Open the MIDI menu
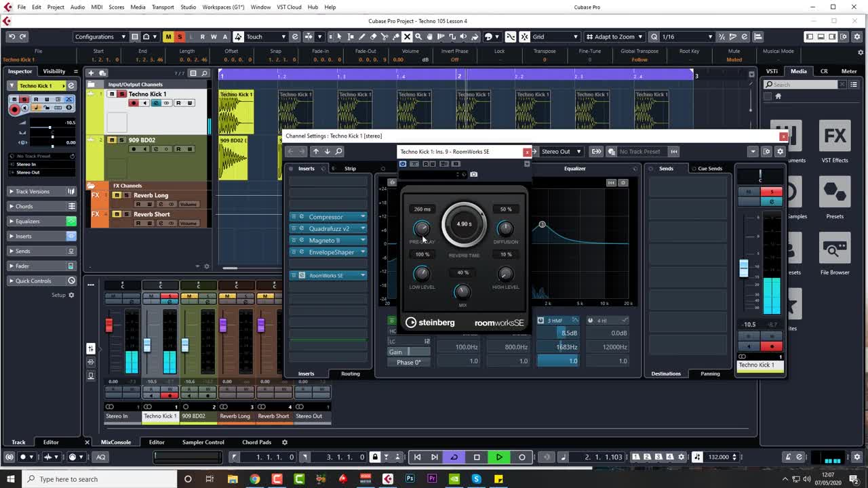Viewport: 868px width, 488px height. (96, 7)
